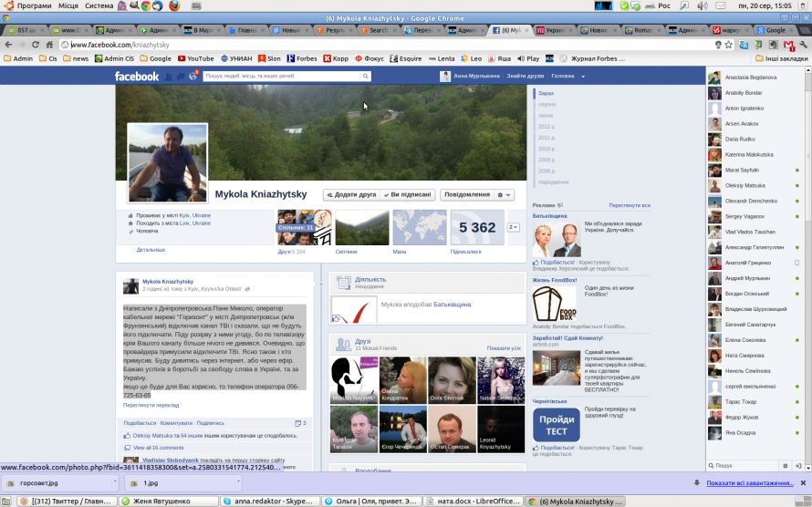The image size is (812, 507).
Task: Bookmark this page with the star
Action: pos(729,45)
